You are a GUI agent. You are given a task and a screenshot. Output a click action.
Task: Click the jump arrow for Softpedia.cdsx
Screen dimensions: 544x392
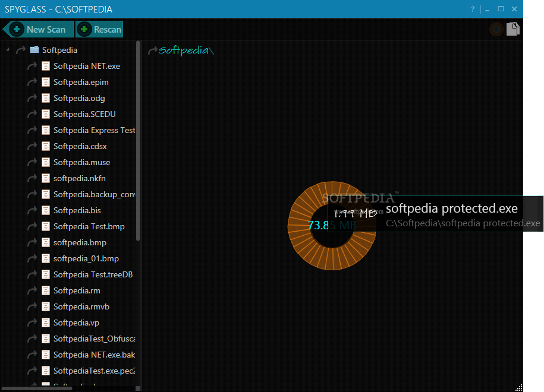click(32, 146)
